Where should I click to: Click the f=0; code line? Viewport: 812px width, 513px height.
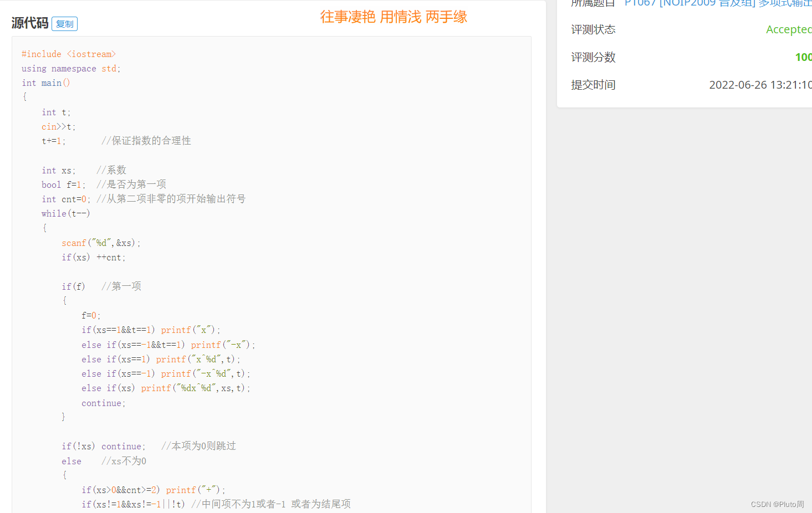(x=91, y=316)
